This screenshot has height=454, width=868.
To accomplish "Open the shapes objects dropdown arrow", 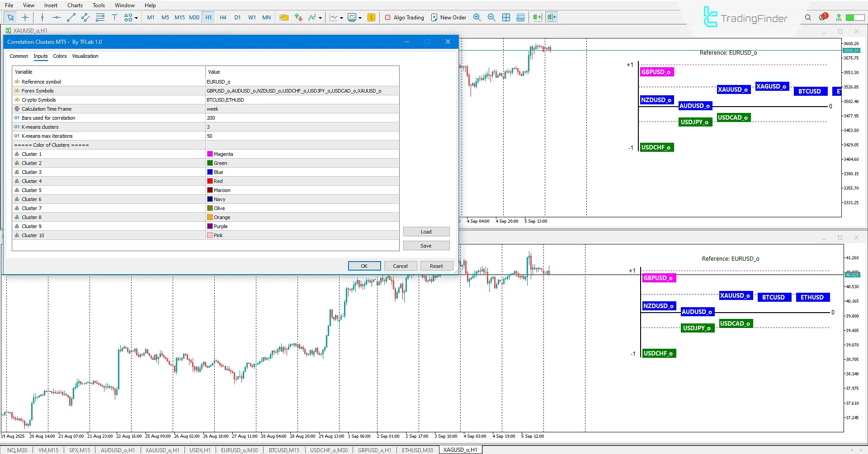I will click(x=137, y=18).
